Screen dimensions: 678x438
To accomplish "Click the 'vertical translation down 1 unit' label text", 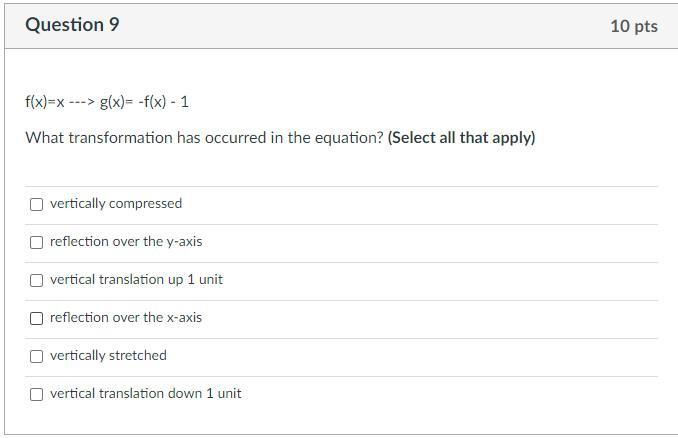I will click(x=146, y=394).
